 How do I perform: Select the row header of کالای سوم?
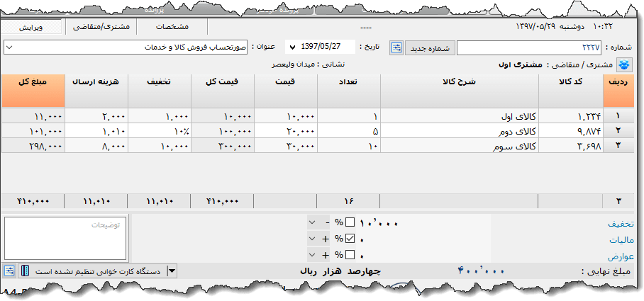click(618, 146)
